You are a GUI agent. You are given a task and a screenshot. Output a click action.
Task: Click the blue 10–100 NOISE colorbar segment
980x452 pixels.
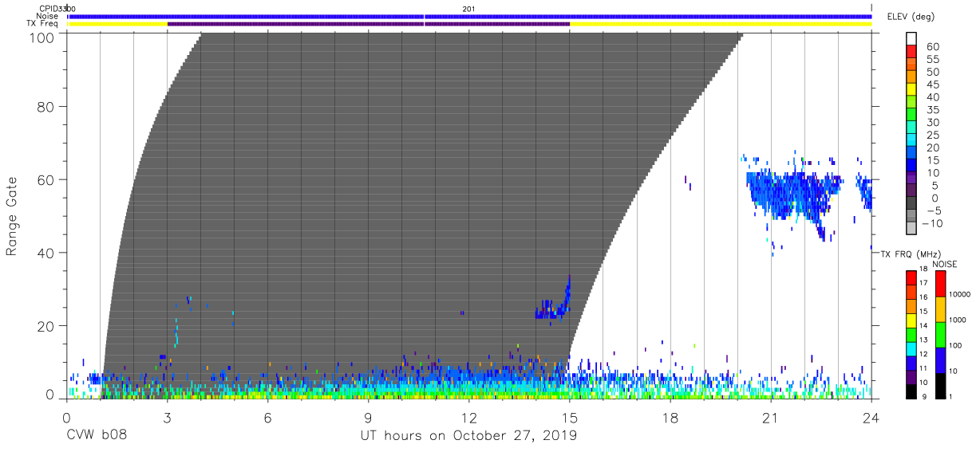[940, 360]
